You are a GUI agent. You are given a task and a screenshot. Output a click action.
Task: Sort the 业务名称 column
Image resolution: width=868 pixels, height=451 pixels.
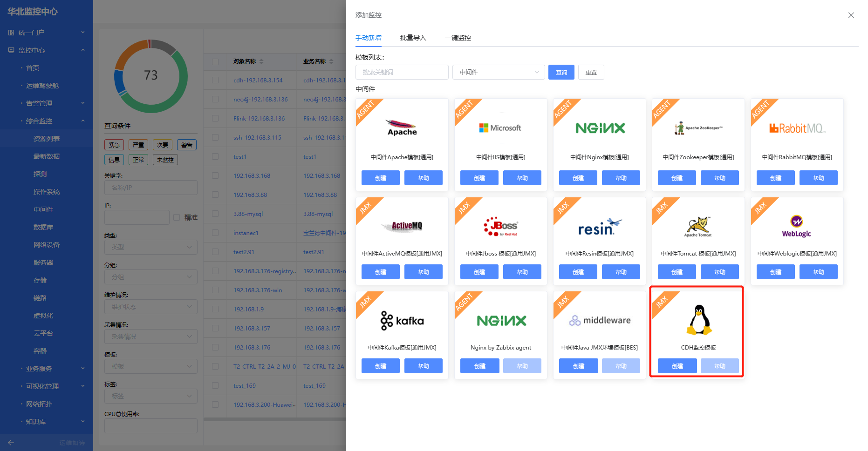coord(331,61)
